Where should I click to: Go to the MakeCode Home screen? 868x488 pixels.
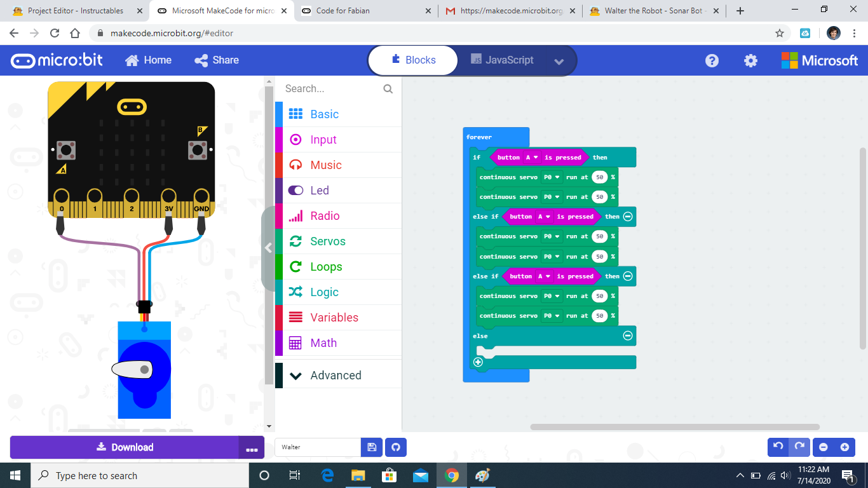click(149, 60)
